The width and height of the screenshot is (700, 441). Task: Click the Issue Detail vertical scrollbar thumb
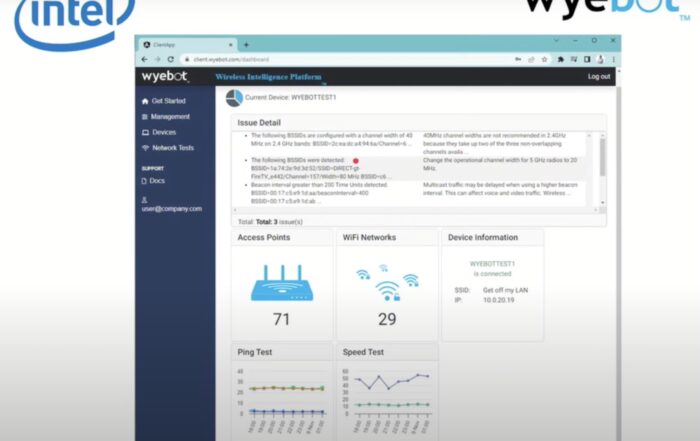pos(602,157)
